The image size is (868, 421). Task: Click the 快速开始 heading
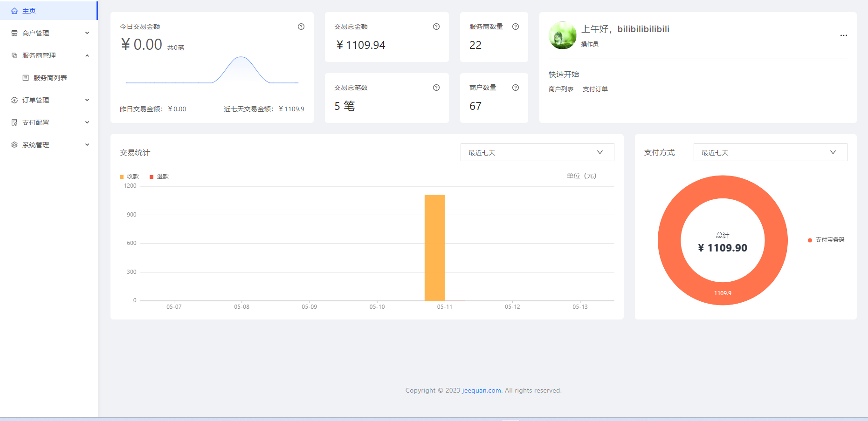point(564,74)
